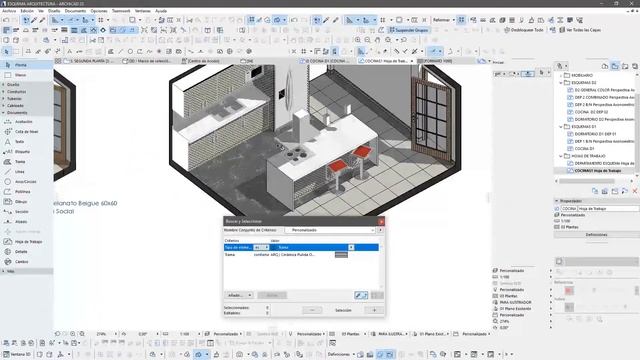Click Desbloquear Todo in top toolbar
The image size is (640, 360).
tap(524, 30)
